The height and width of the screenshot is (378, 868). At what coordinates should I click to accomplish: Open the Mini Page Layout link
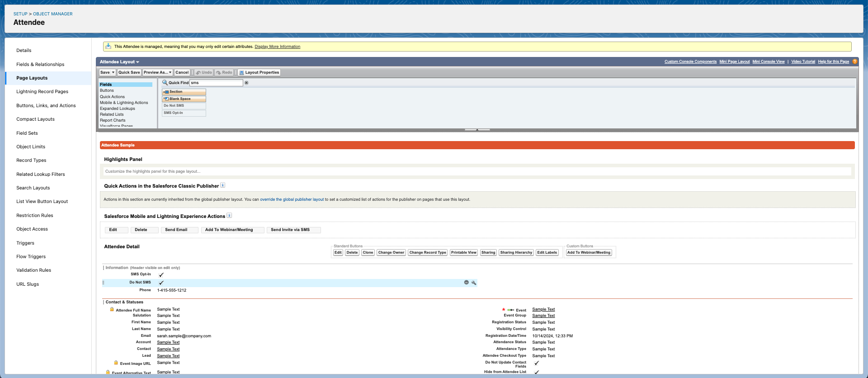coord(734,61)
